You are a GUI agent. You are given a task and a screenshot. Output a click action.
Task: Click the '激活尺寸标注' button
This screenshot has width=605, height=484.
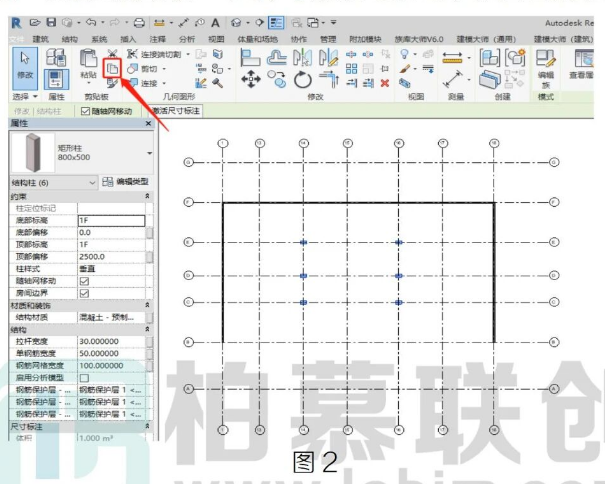point(176,111)
